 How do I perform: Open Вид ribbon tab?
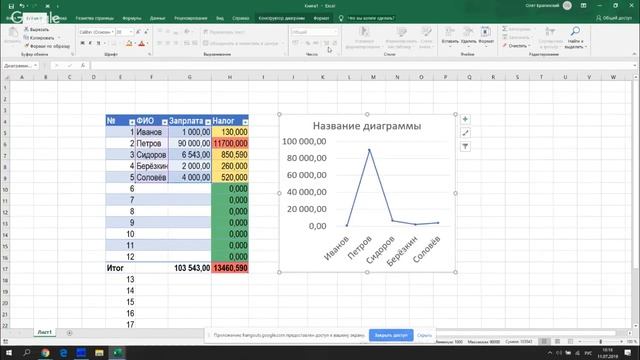(x=220, y=18)
